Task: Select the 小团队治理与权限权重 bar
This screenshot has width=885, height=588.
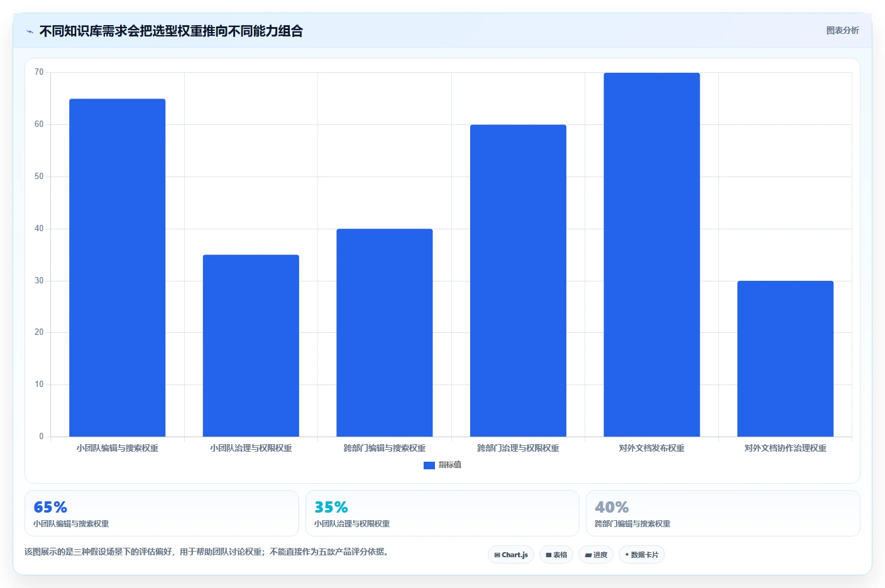Action: (x=251, y=346)
